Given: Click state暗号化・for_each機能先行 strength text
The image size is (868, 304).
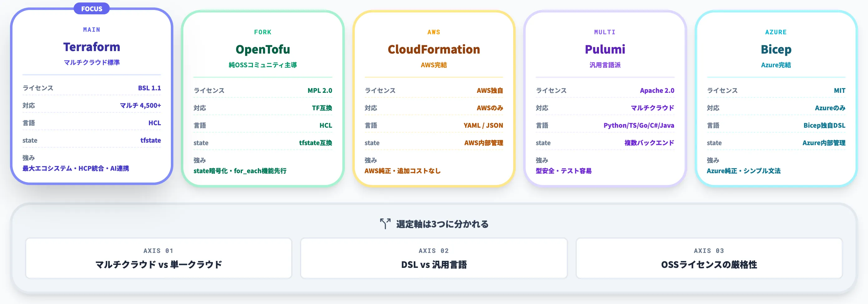Looking at the screenshot, I should coord(240,171).
